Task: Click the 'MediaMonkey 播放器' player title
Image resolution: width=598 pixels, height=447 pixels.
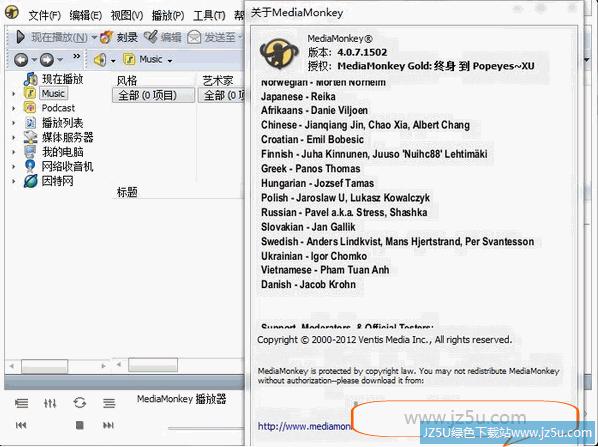Action: pos(182,399)
